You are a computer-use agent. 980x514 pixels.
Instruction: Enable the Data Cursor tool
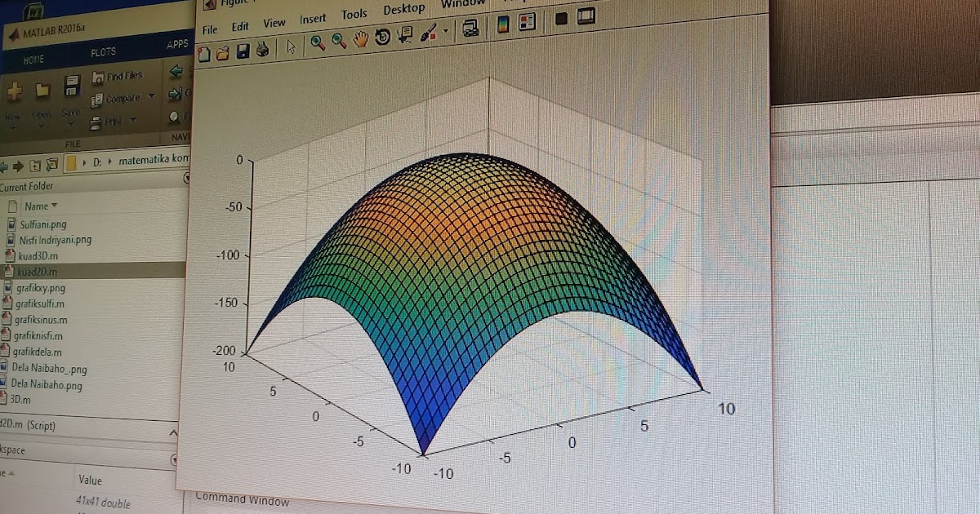point(403,35)
